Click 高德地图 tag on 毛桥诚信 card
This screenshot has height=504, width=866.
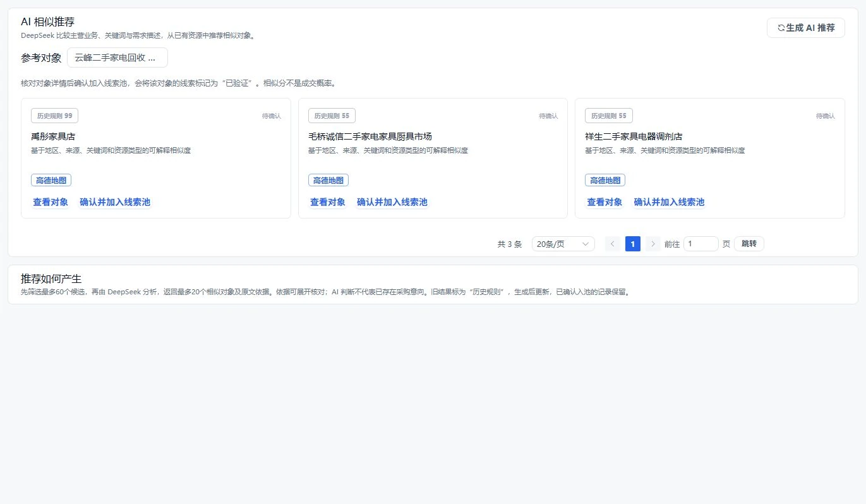tap(328, 180)
